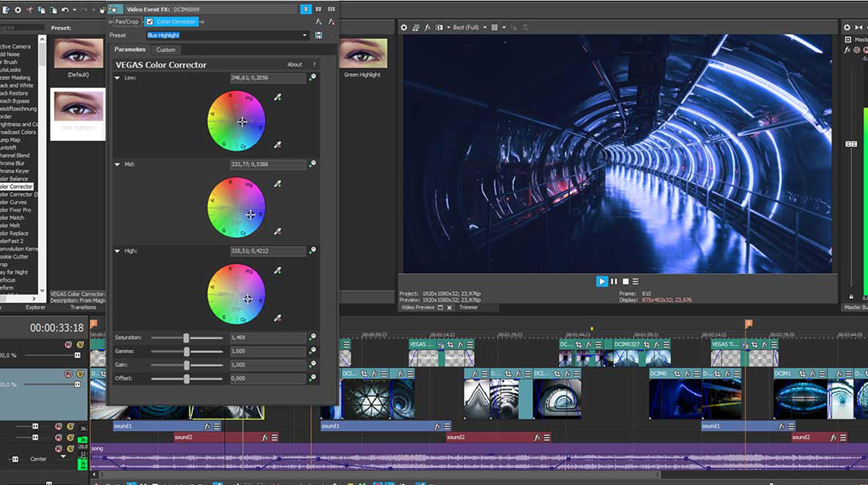Open the Best (Full) preview quality dropdown
868x485 pixels.
[485, 27]
